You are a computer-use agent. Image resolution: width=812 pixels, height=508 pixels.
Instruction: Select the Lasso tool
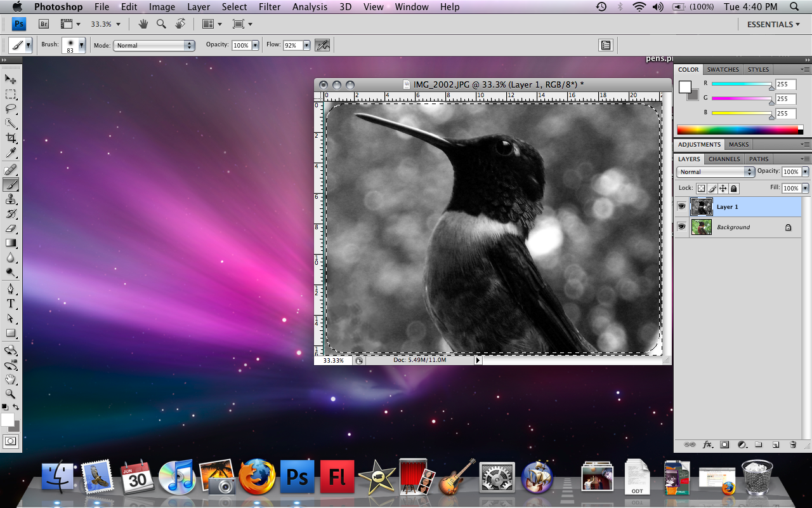(11, 109)
